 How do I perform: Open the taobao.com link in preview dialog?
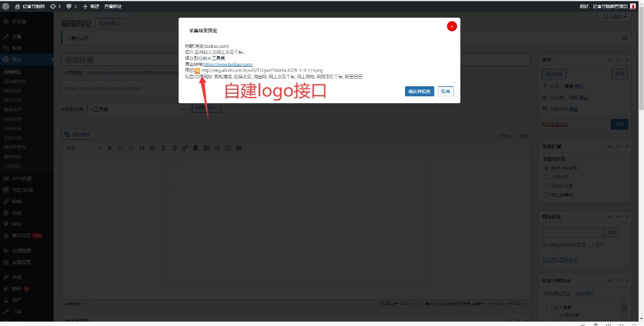(x=228, y=64)
